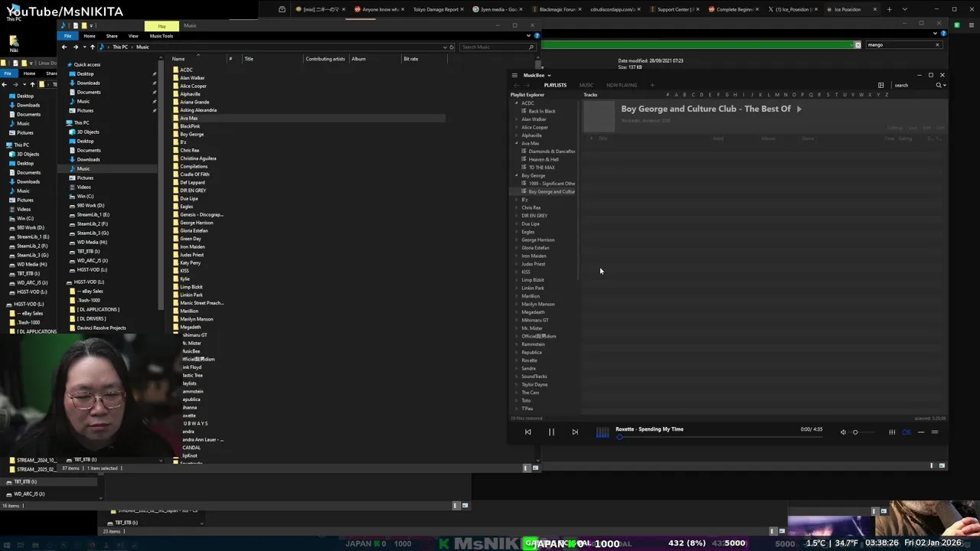980x551 pixels.
Task: Click the MusicBee back navigation arrow
Action: point(517,85)
